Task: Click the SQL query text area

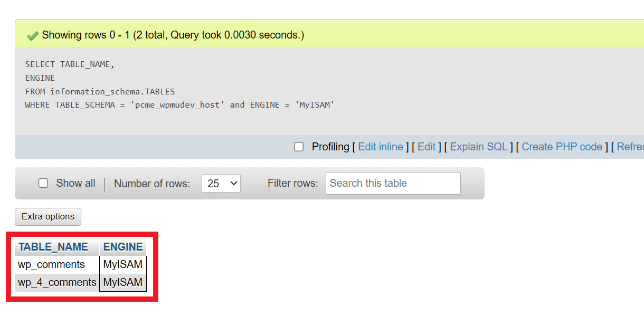Action: click(158, 84)
